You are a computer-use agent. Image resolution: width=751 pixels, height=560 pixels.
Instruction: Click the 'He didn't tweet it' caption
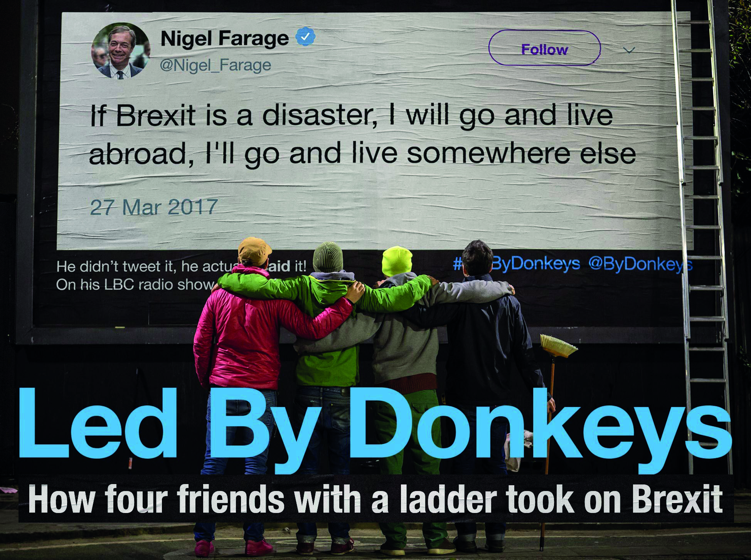click(181, 266)
